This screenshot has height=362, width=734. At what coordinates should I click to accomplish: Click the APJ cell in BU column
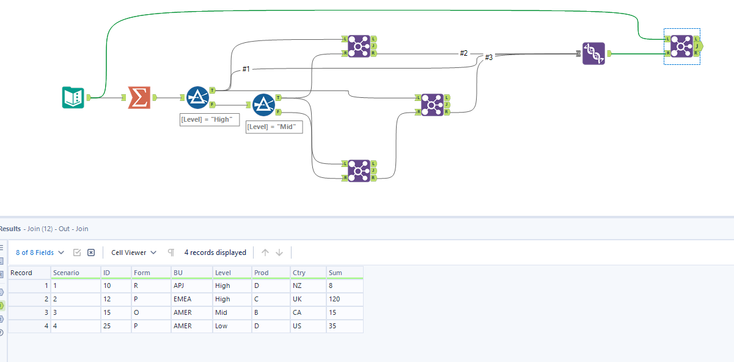pyautogui.click(x=191, y=286)
